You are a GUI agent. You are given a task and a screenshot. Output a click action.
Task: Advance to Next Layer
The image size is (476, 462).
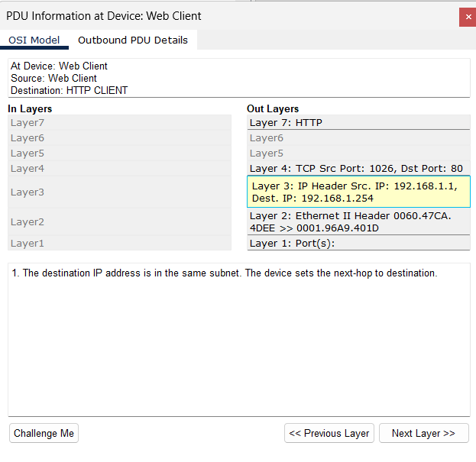click(424, 433)
